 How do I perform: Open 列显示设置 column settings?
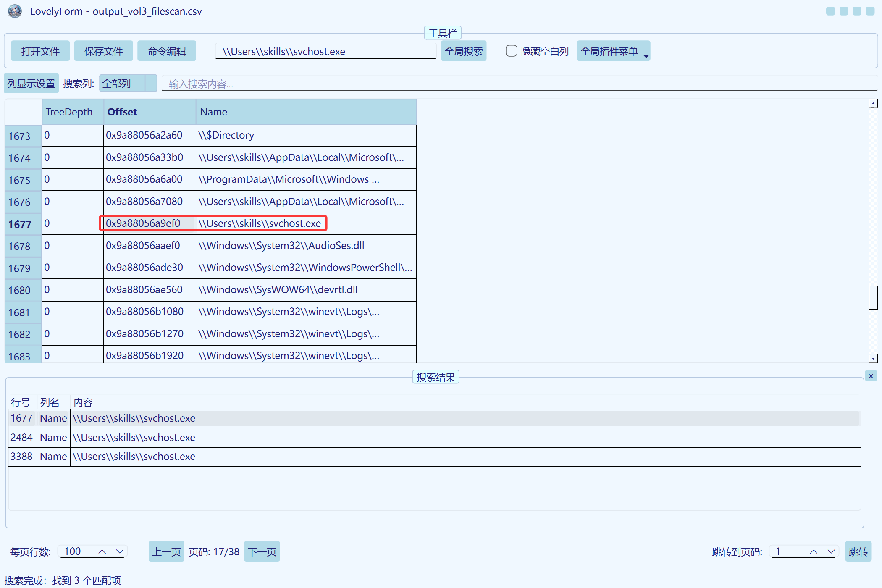click(31, 84)
